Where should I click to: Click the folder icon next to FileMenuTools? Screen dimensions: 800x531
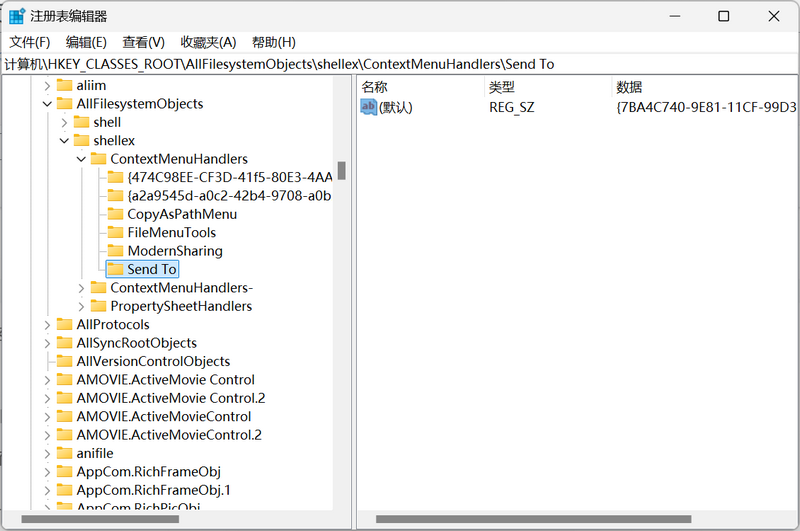pos(115,232)
